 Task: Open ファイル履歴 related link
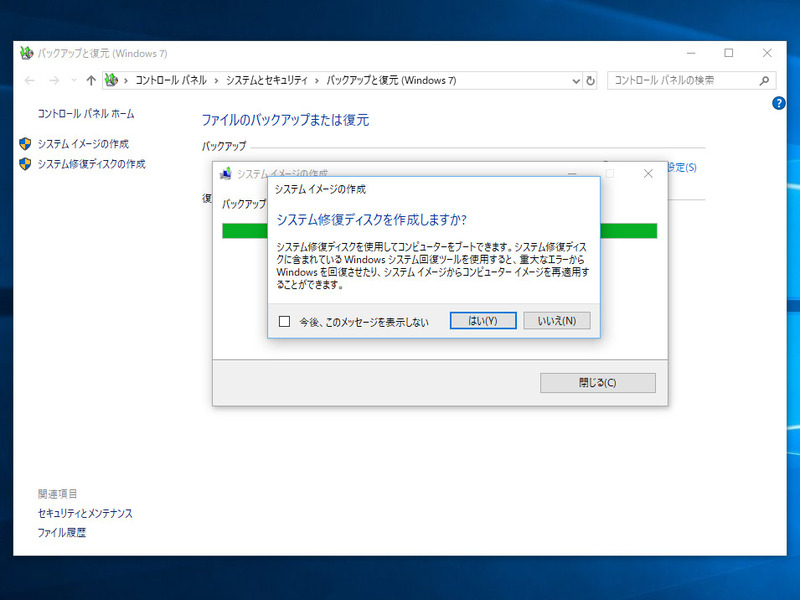pos(62,533)
